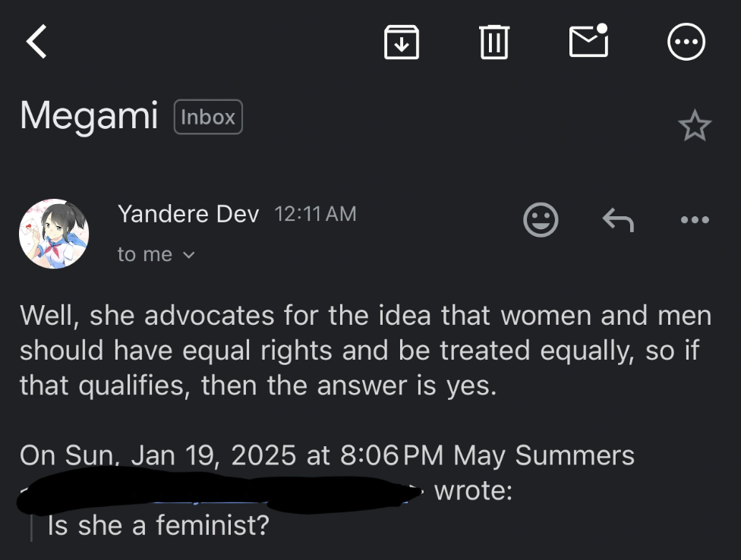
Task: Tap the Inbox label tag
Action: (x=208, y=117)
